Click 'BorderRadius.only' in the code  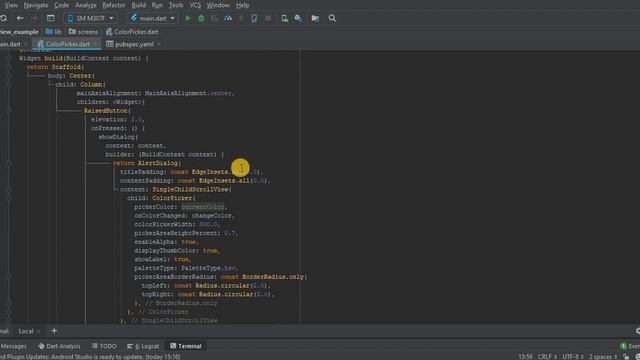[273, 277]
